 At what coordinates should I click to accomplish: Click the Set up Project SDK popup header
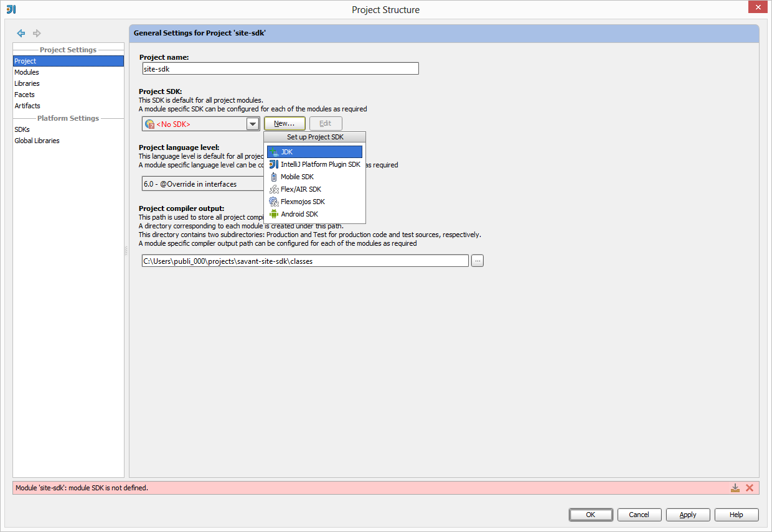tap(315, 138)
